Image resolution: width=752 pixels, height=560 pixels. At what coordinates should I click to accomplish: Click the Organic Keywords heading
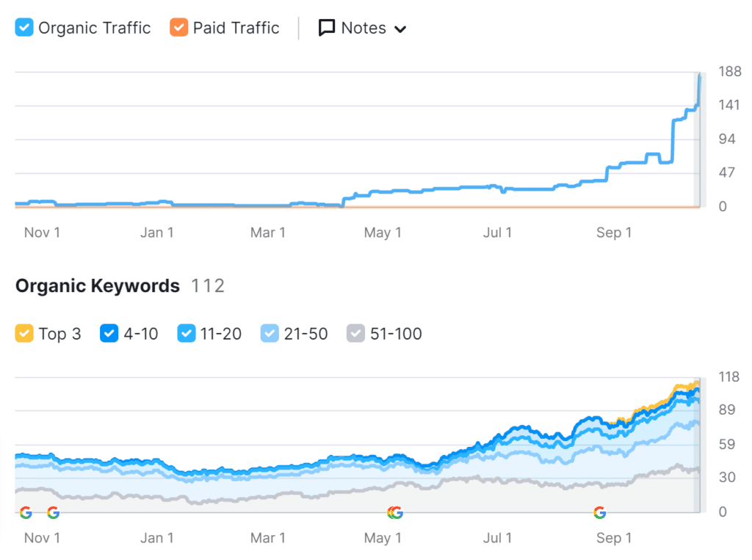coord(97,286)
